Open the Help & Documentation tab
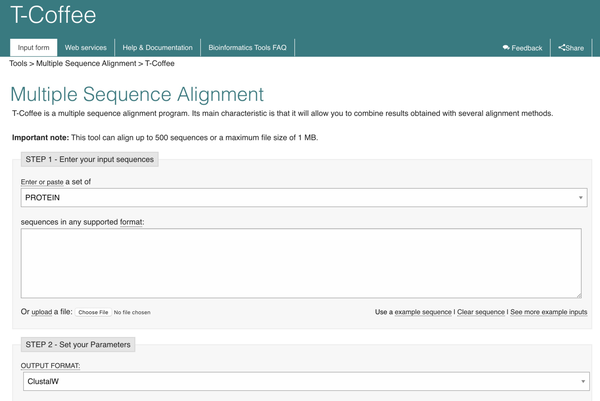The image size is (600, 401). [x=155, y=48]
